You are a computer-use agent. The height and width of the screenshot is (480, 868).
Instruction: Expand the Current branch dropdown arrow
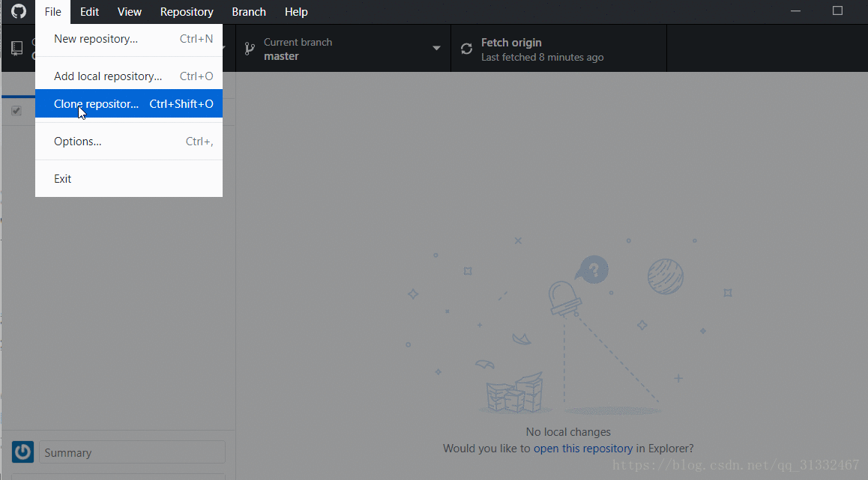pyautogui.click(x=436, y=48)
